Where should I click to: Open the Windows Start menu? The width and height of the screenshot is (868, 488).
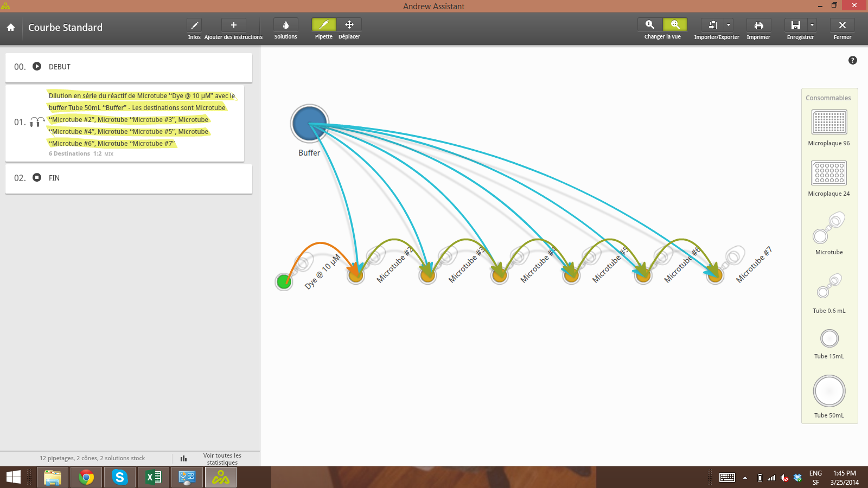coord(13,477)
